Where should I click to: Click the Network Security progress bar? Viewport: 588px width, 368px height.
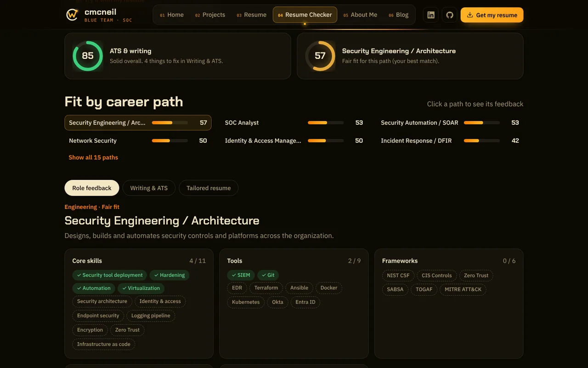tap(170, 141)
